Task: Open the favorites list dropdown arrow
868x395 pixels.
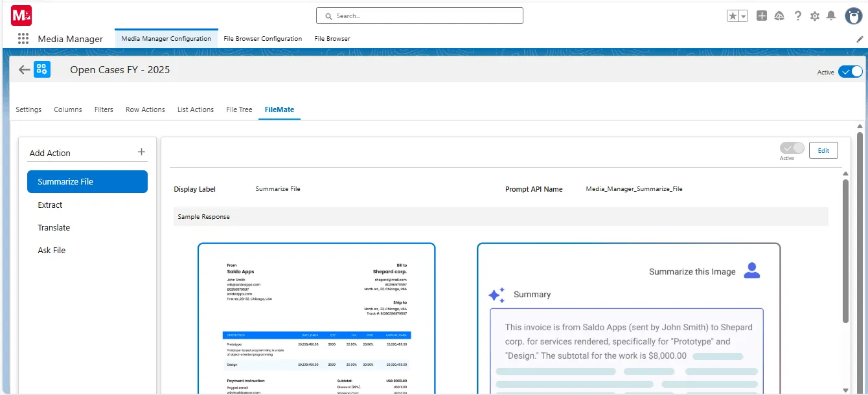Action: point(744,16)
